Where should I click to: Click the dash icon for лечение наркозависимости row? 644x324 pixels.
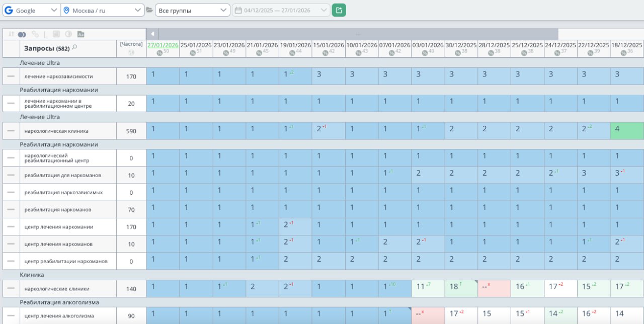point(11,76)
